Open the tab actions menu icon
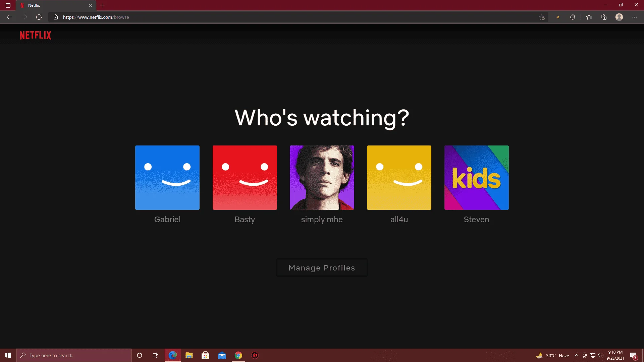Screen dimensions: 644x362 [8, 5]
